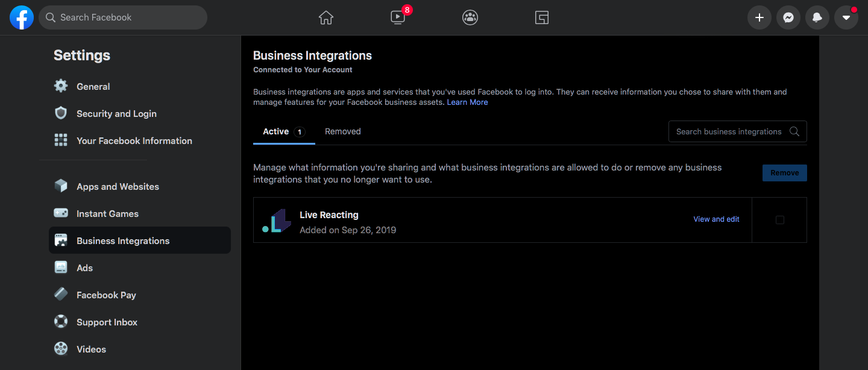Screen dimensions: 868x370
Task: Open General settings label
Action: coord(93,86)
